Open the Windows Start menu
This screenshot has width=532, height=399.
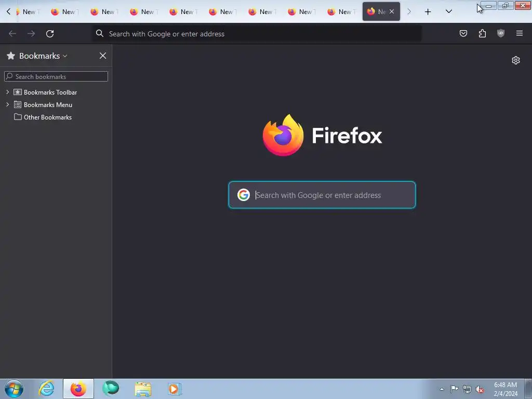pos(14,389)
